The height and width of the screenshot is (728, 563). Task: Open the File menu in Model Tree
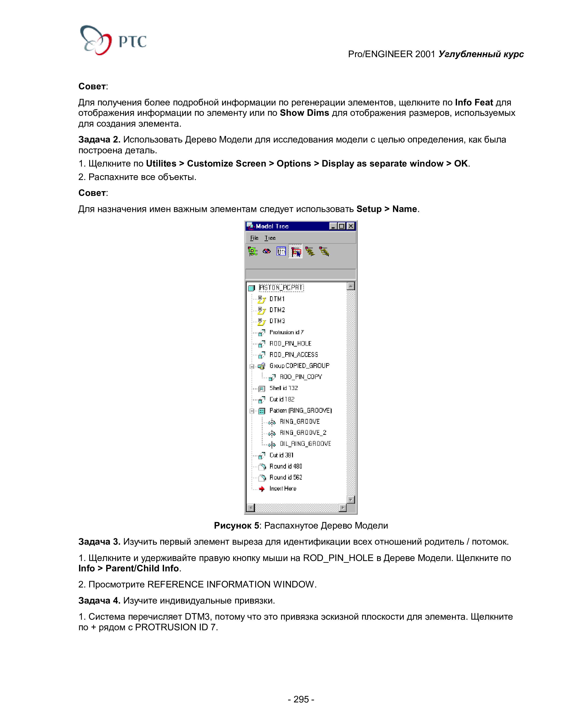tap(254, 238)
